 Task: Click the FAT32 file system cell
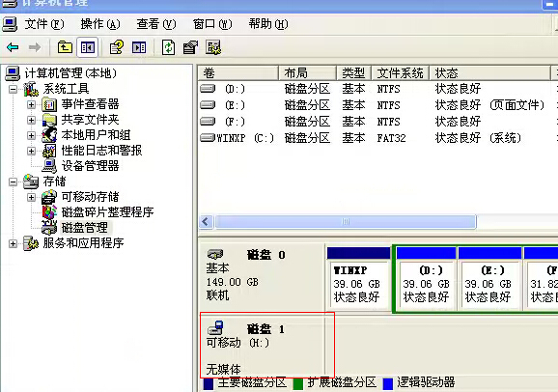point(391,138)
